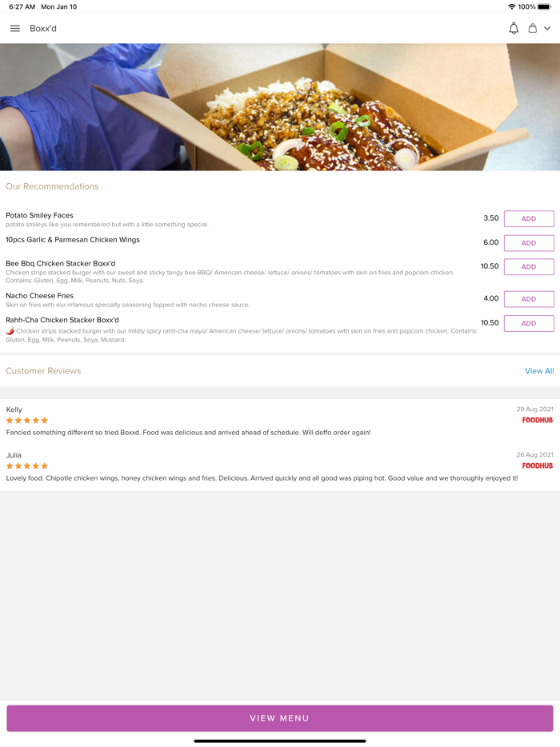The height and width of the screenshot is (747, 560).
Task: Click the VIEW MENU button
Action: (280, 718)
